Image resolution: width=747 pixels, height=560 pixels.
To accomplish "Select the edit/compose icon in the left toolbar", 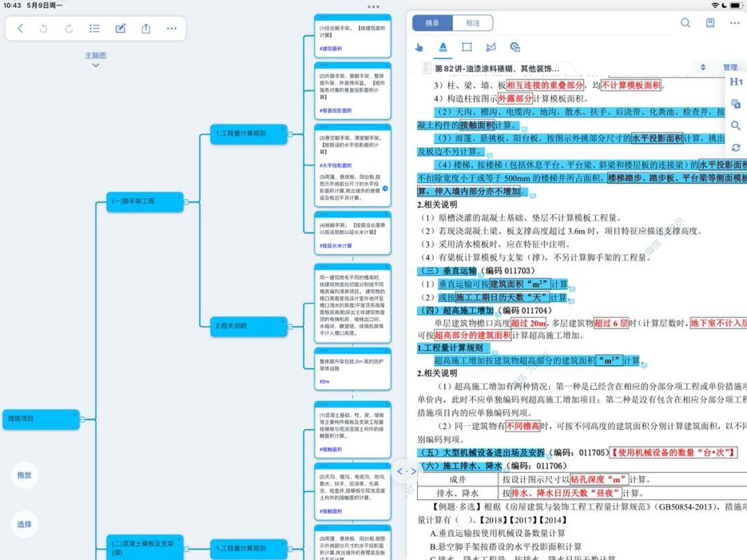I will pos(120,28).
